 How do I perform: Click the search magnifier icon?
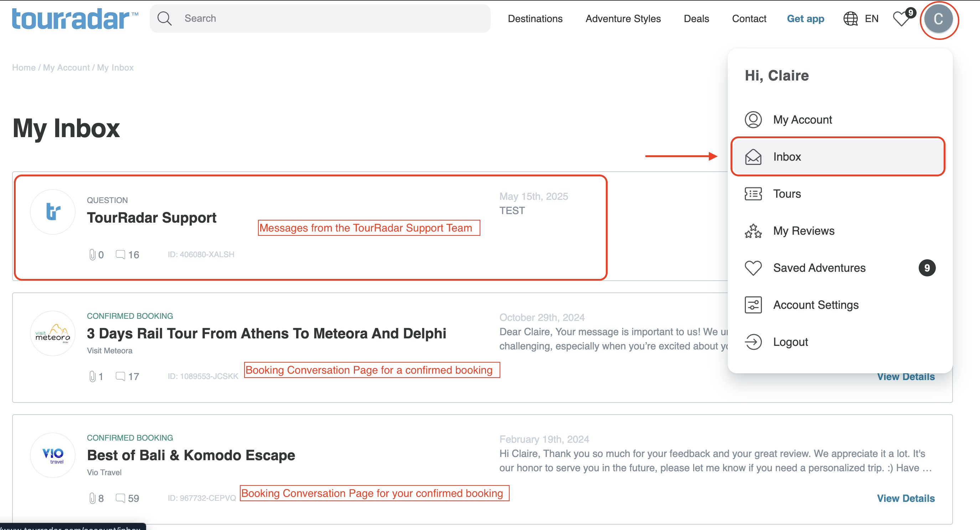point(164,18)
